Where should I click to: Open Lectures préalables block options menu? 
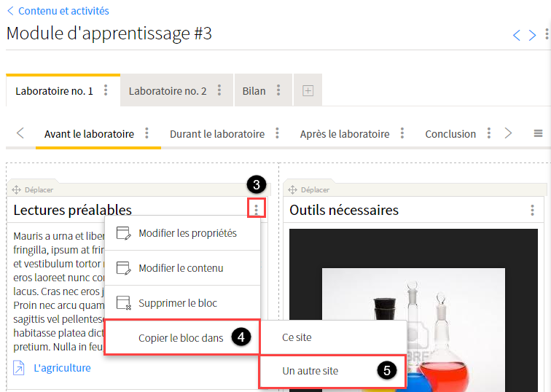[x=256, y=209]
